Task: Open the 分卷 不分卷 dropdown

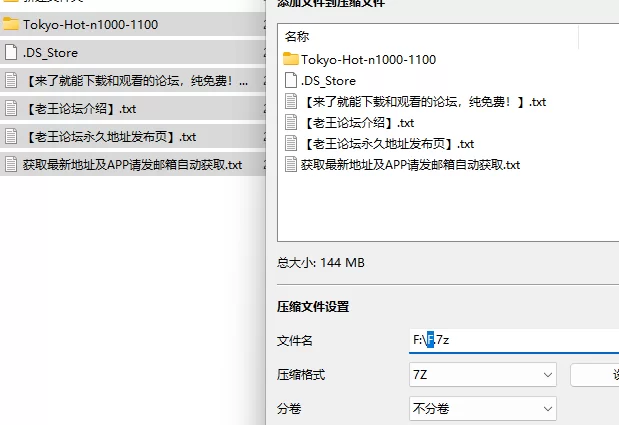Action: pyautogui.click(x=483, y=408)
